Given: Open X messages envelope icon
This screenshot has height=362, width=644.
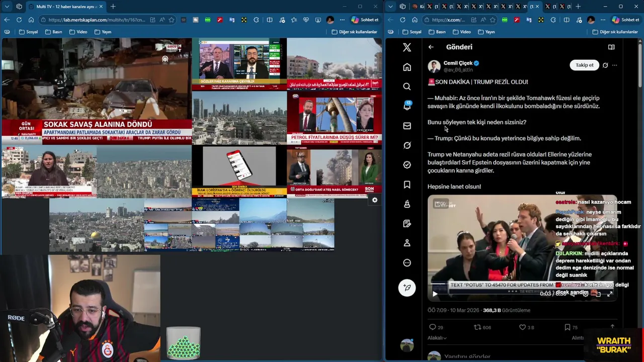Looking at the screenshot, I should (407, 126).
